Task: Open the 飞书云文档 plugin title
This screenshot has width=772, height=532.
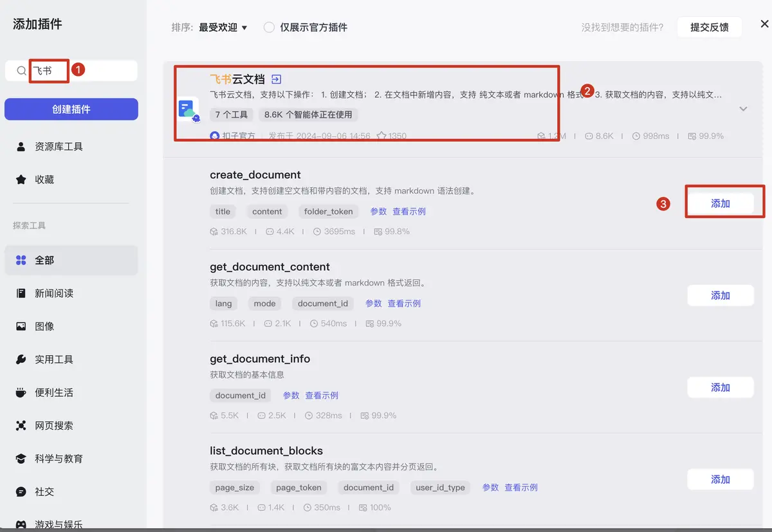Action: click(x=237, y=79)
